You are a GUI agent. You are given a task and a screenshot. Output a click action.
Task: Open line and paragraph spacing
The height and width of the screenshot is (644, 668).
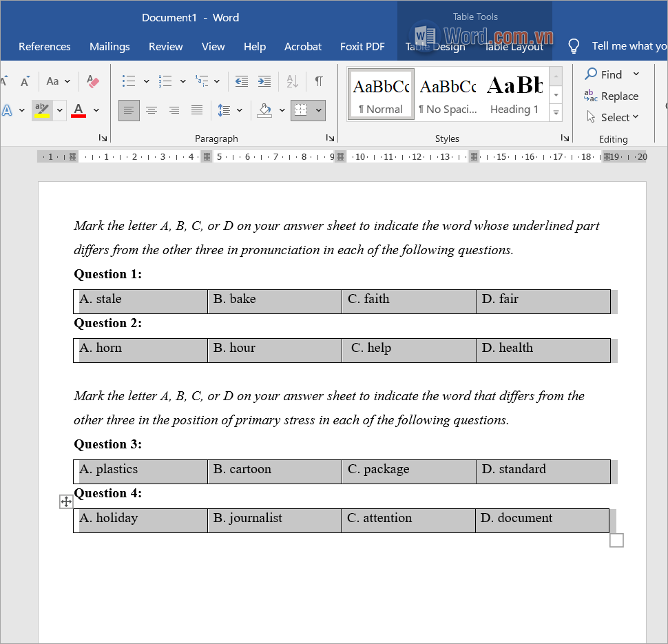coord(224,110)
